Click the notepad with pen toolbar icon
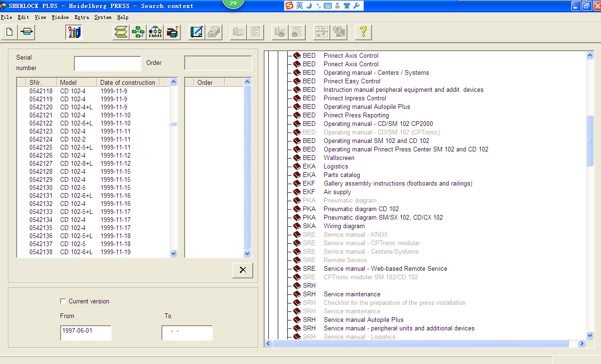Screen dimensions: 601x364 (197, 32)
